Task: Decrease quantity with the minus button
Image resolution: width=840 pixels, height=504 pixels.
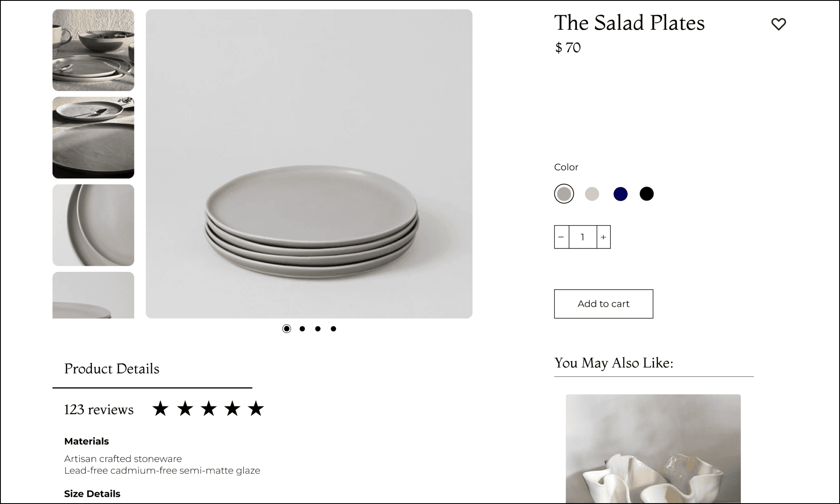Action: (x=561, y=237)
